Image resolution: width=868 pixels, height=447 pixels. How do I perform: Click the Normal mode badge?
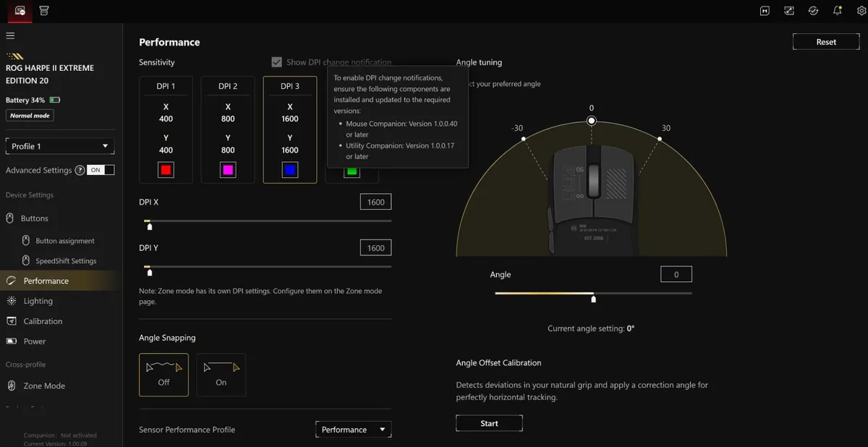pos(30,116)
